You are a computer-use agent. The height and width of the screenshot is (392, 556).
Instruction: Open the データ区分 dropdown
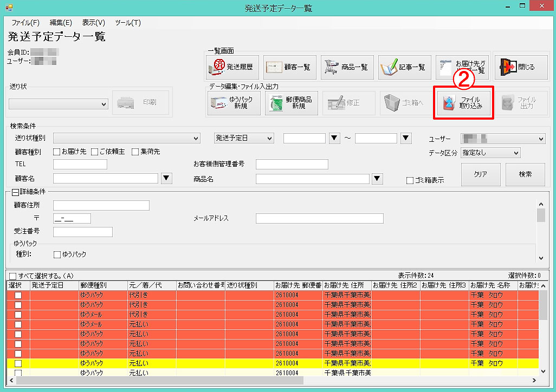(x=490, y=153)
